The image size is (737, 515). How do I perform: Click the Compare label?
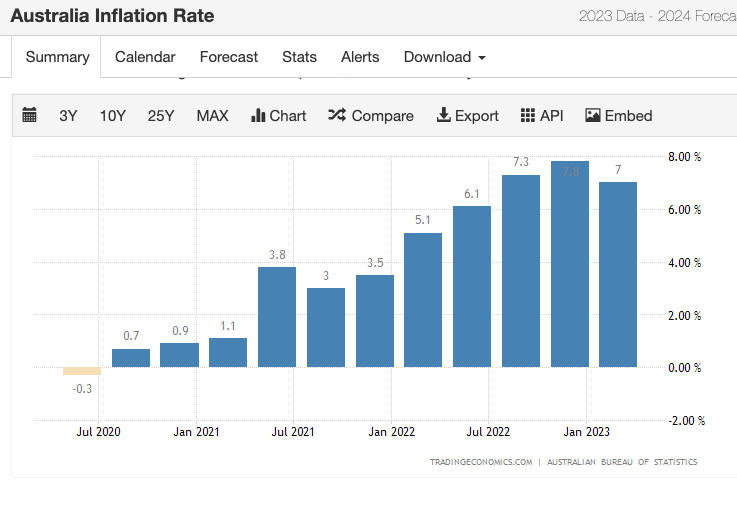click(383, 116)
